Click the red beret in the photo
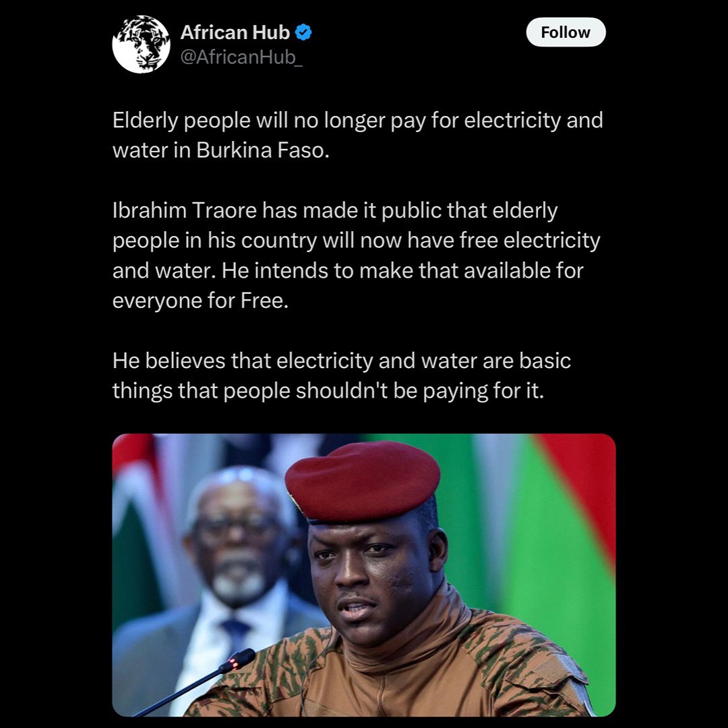The width and height of the screenshot is (728, 728). click(363, 480)
